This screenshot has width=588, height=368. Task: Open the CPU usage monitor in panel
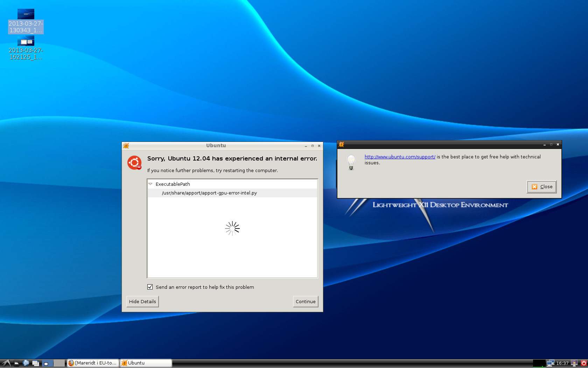[539, 363]
